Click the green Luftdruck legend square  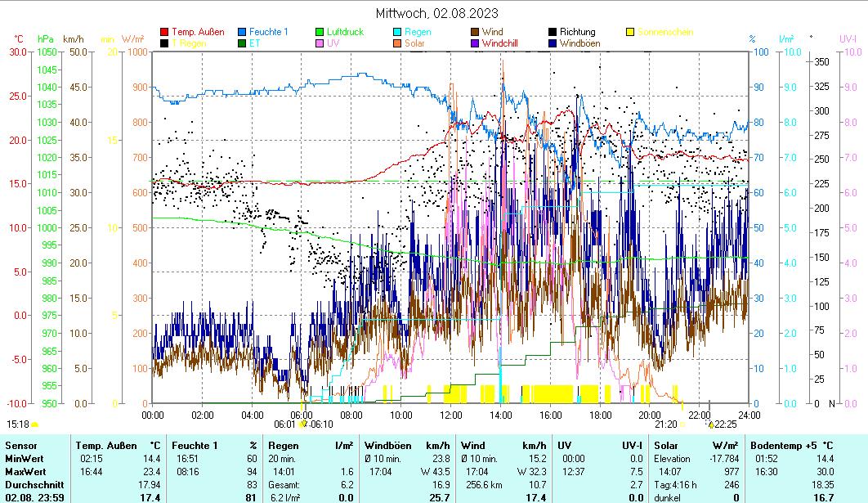(x=320, y=33)
